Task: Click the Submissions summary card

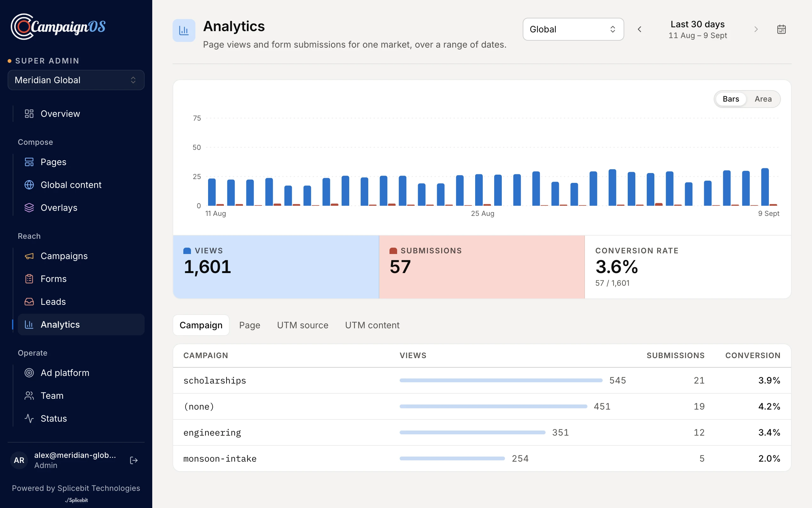Action: coord(482,267)
